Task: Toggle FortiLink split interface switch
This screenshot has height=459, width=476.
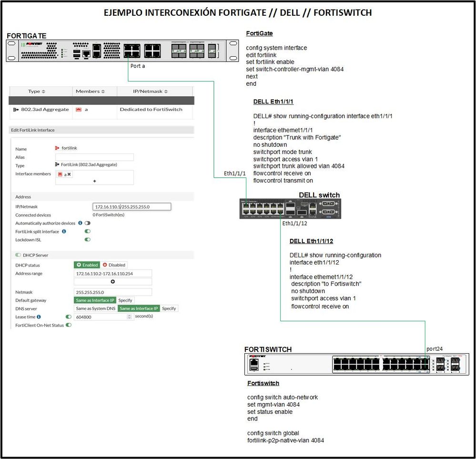Action: pyautogui.click(x=88, y=231)
